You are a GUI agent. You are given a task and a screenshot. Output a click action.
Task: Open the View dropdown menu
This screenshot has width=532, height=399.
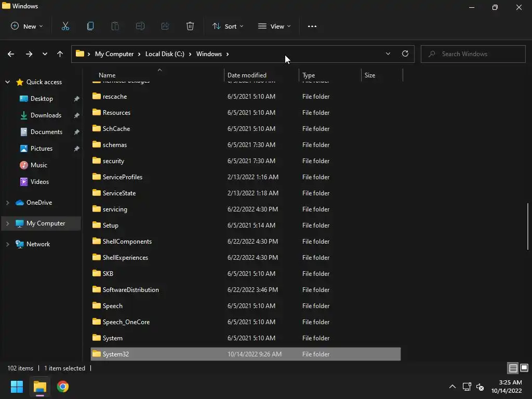click(274, 26)
